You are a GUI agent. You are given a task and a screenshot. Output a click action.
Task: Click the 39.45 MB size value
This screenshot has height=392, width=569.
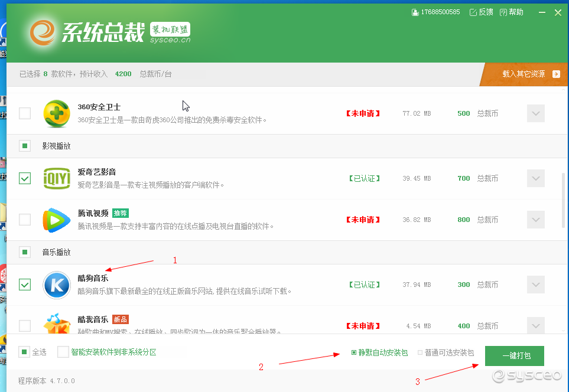[417, 178]
